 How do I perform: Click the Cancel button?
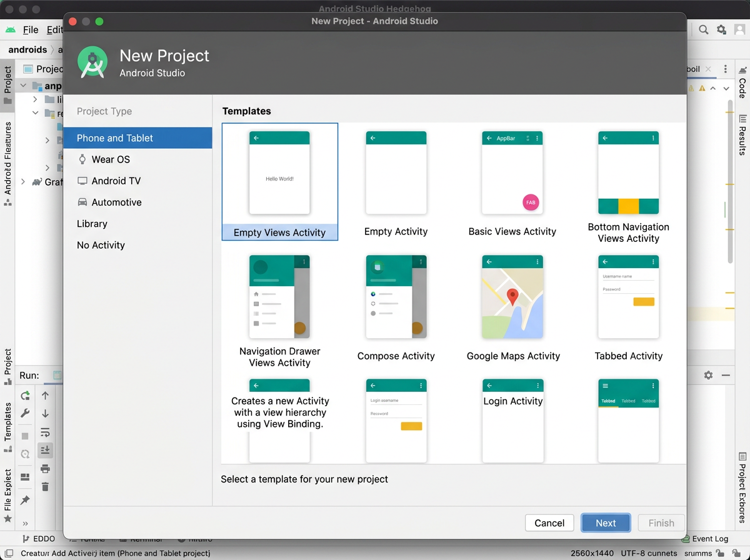click(x=549, y=523)
